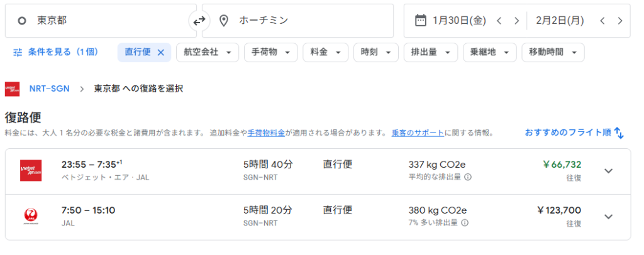Viewport: 644px width, 255px height.
Task: Advance the 1月30日 departure date by one day
Action: coord(516,21)
